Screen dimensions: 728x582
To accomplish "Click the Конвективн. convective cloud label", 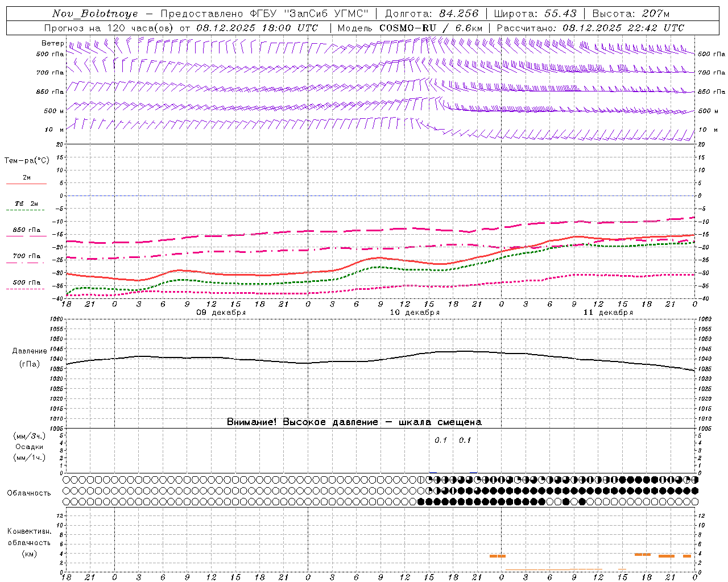I will click(30, 531).
